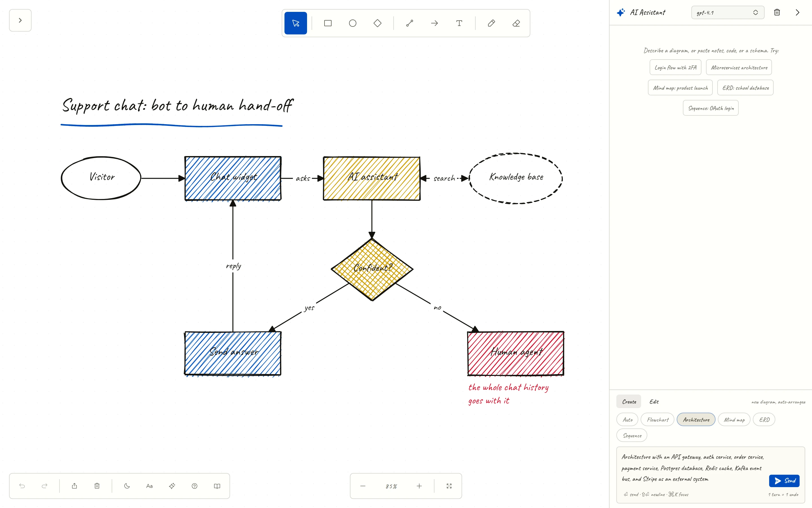Click the diagram title text
Image resolution: width=812 pixels, height=508 pixels.
click(x=178, y=106)
